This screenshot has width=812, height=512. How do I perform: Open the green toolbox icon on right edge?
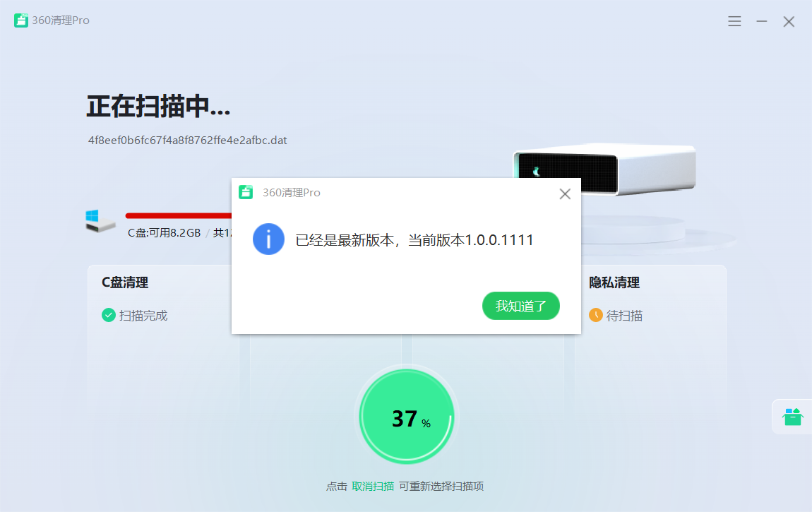coord(792,417)
